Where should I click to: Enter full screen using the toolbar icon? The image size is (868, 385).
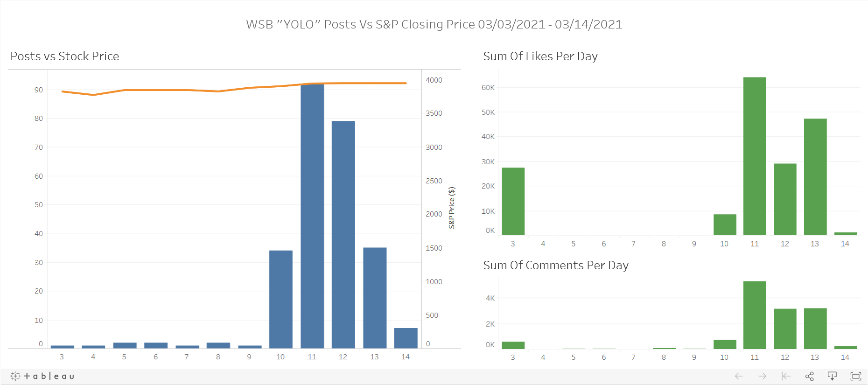[x=857, y=376]
